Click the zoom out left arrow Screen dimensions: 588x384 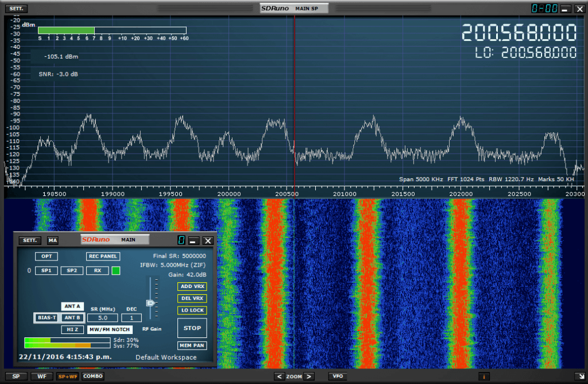tap(279, 377)
